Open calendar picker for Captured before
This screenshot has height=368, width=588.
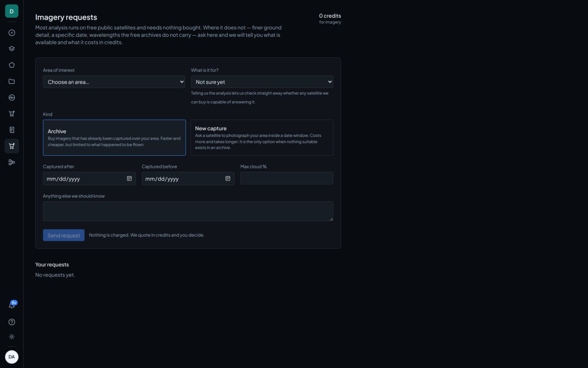228,179
